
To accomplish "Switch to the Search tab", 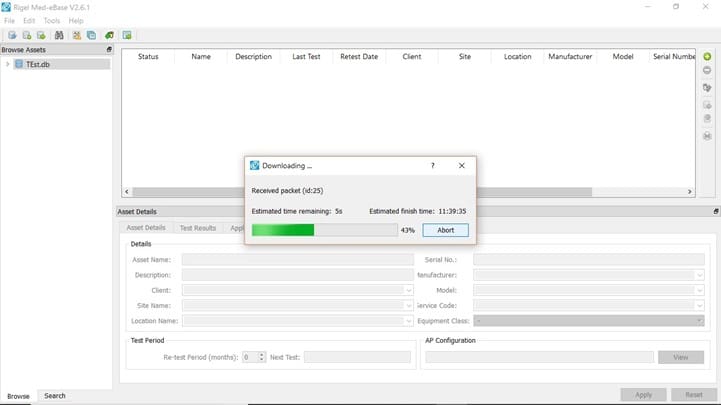I will [55, 396].
